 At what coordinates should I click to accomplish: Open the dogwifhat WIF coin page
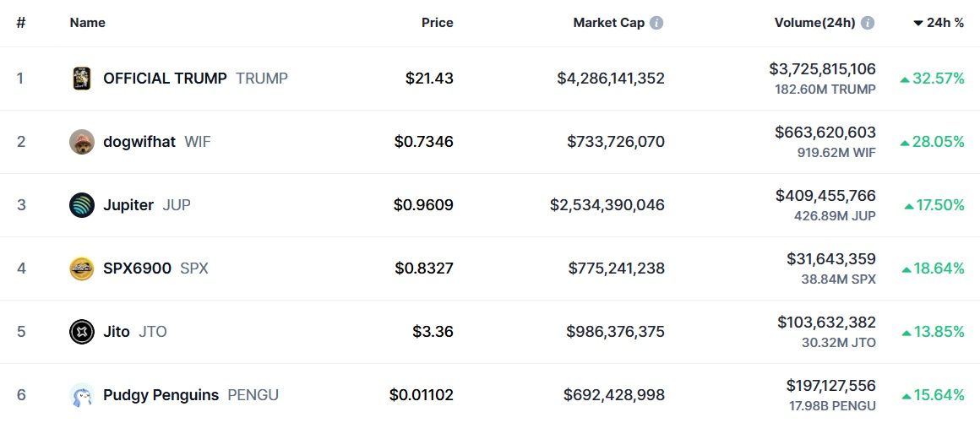(139, 142)
